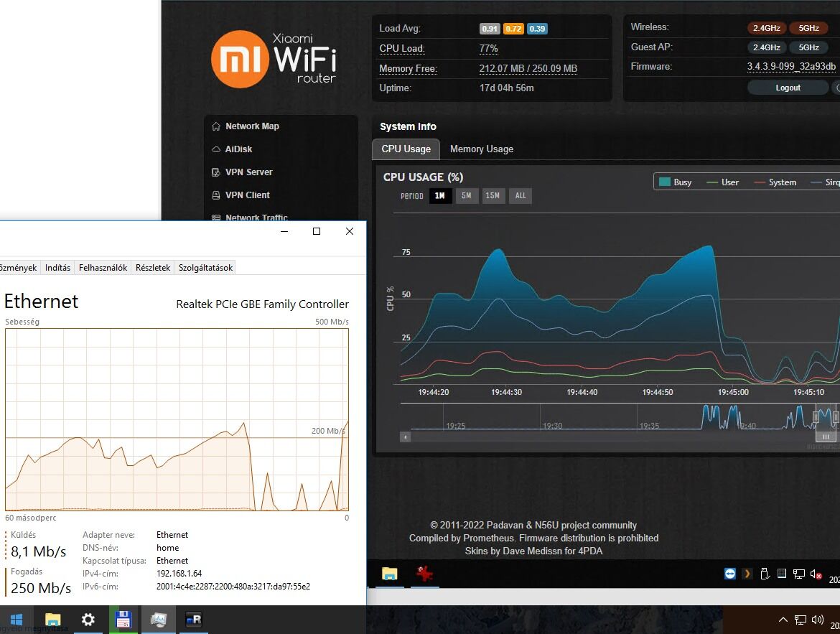This screenshot has width=840, height=634.
Task: Click the DNS name value home
Action: point(168,548)
